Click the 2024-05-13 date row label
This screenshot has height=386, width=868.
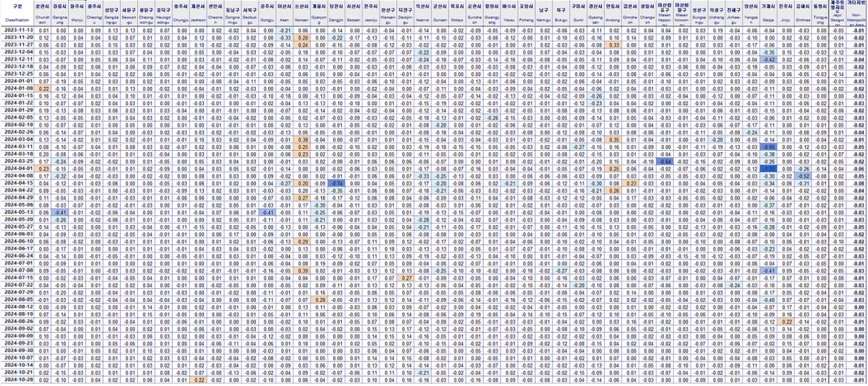pyautogui.click(x=17, y=213)
